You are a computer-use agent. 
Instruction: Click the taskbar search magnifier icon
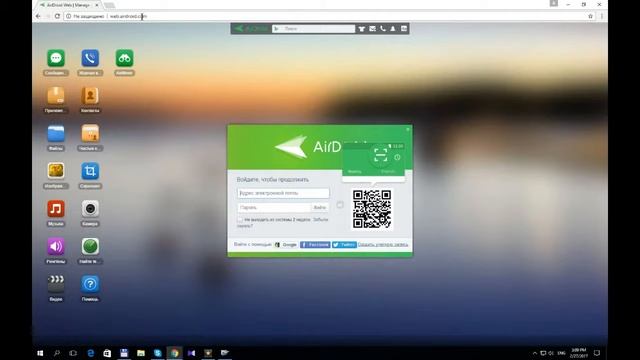click(57, 353)
